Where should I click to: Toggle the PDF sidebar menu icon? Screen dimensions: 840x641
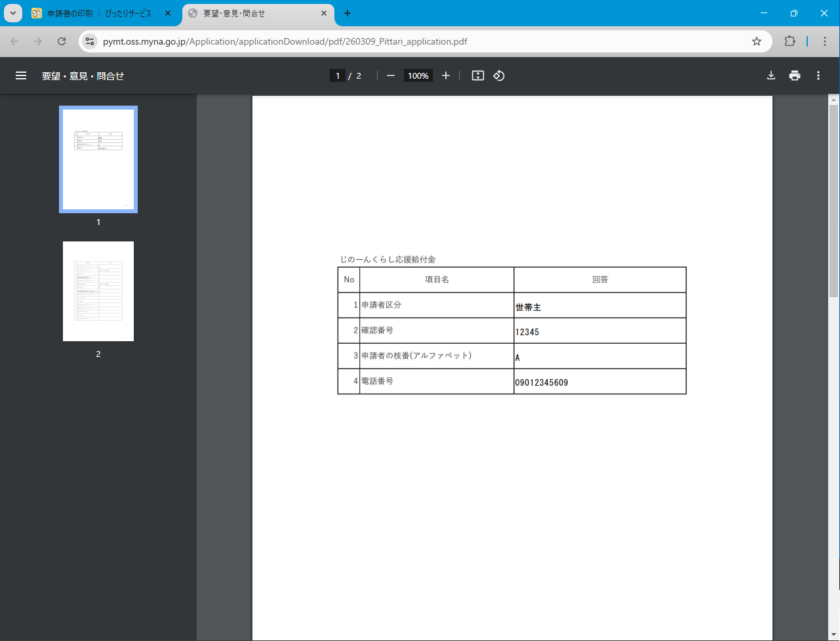pyautogui.click(x=21, y=75)
